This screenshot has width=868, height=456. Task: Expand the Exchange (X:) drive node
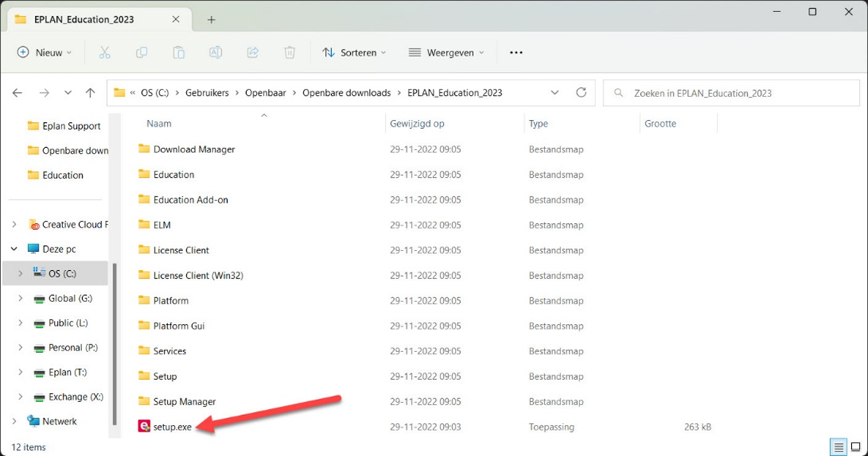point(21,397)
